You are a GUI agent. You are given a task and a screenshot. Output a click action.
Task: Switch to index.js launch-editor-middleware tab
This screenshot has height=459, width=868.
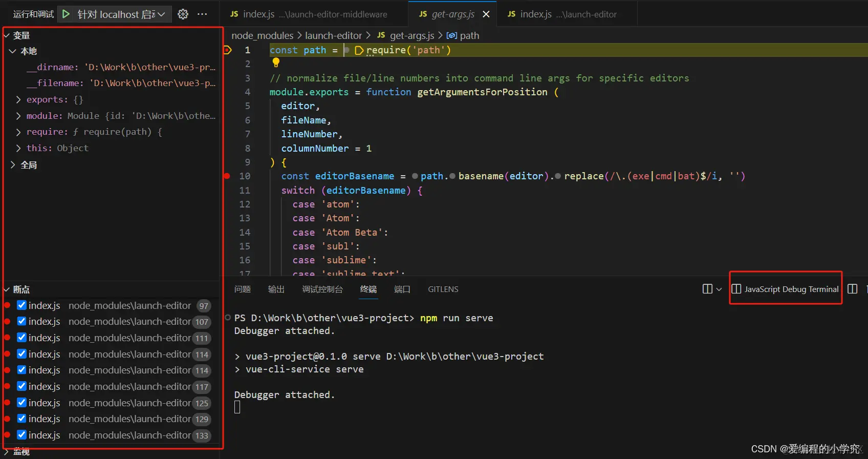tap(314, 14)
